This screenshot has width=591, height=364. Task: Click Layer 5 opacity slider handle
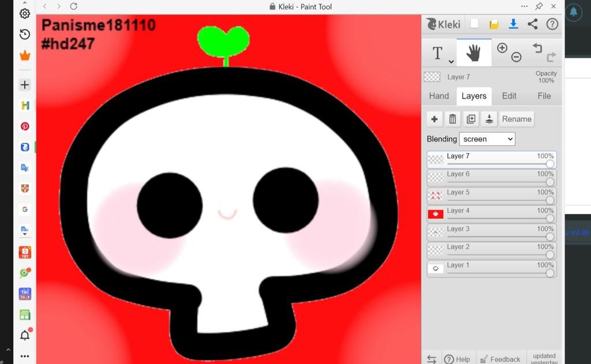[x=550, y=200]
